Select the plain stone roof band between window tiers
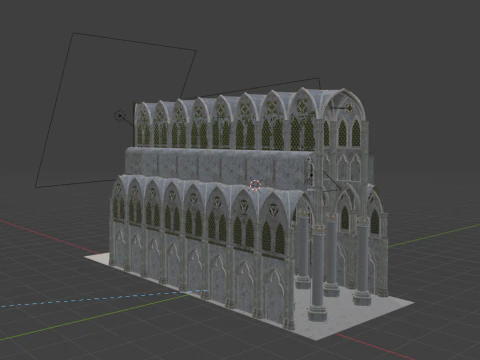The image size is (480, 360). [x=217, y=167]
